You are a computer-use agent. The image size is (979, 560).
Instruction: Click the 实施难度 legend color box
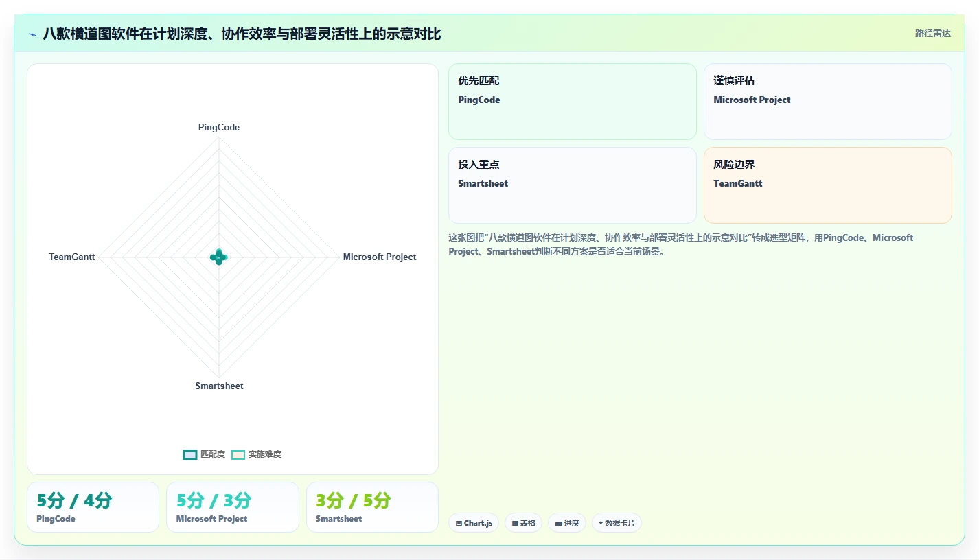[x=238, y=454]
